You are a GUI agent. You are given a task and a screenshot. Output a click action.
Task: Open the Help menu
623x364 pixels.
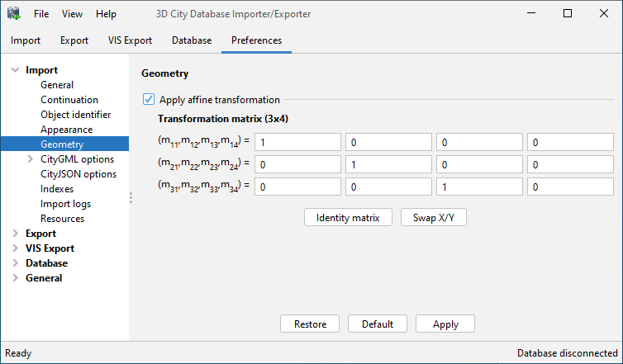[106, 14]
